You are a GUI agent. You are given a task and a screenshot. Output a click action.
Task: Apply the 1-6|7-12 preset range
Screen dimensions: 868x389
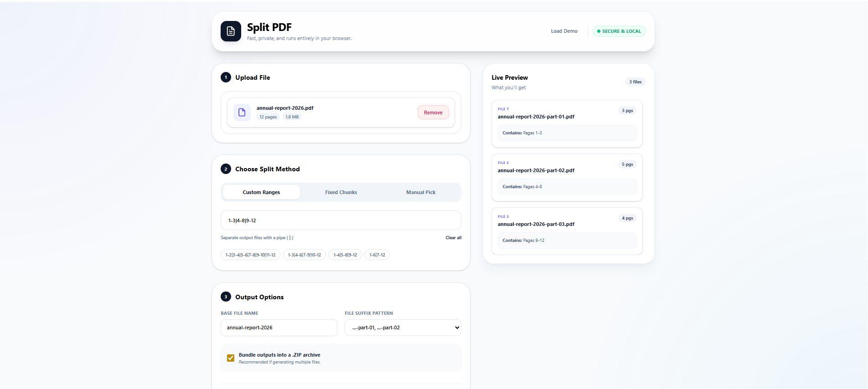(377, 255)
